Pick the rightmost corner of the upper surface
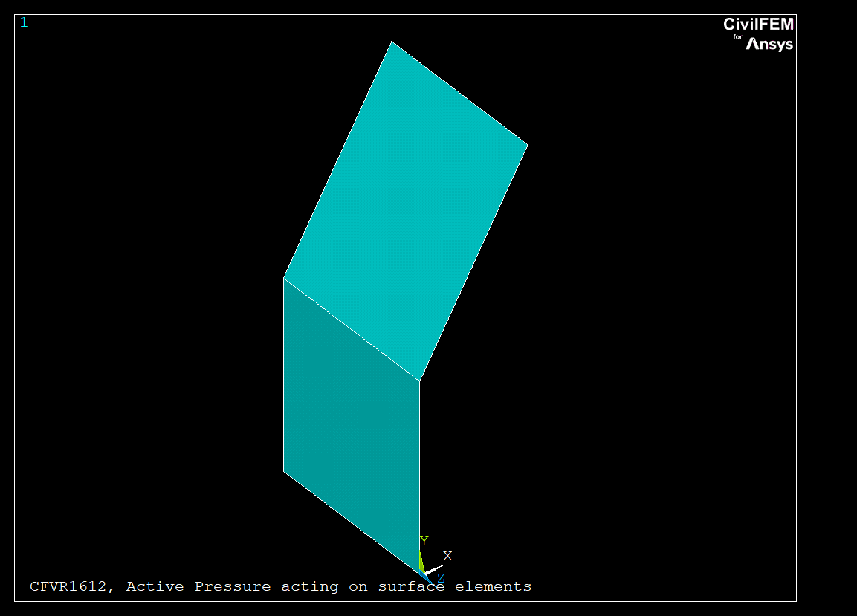Image resolution: width=857 pixels, height=616 pixels. click(528, 144)
